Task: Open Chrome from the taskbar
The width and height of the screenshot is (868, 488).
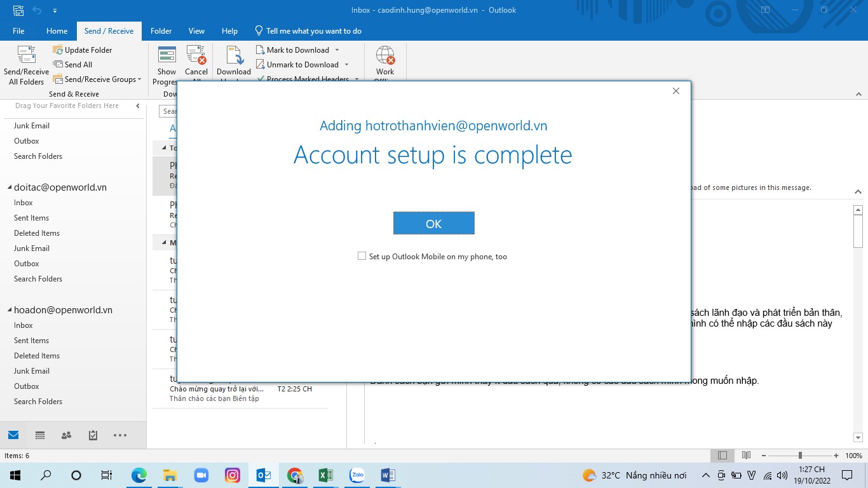Action: tap(295, 475)
